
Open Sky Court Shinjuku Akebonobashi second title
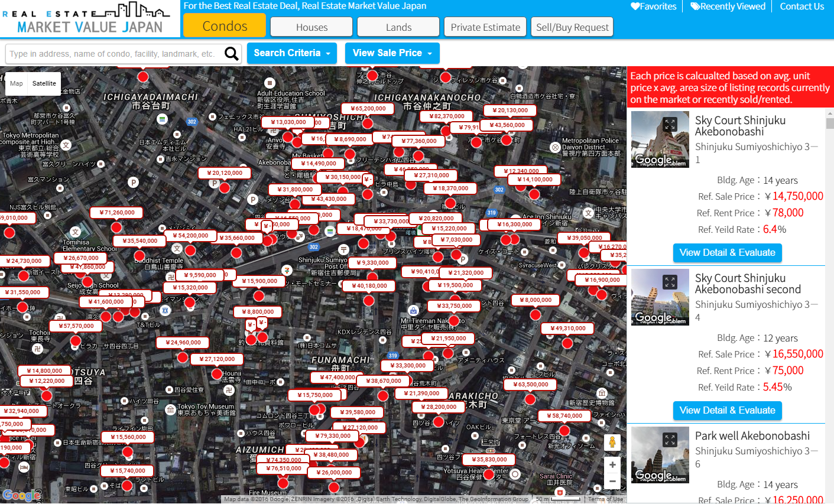[748, 284]
